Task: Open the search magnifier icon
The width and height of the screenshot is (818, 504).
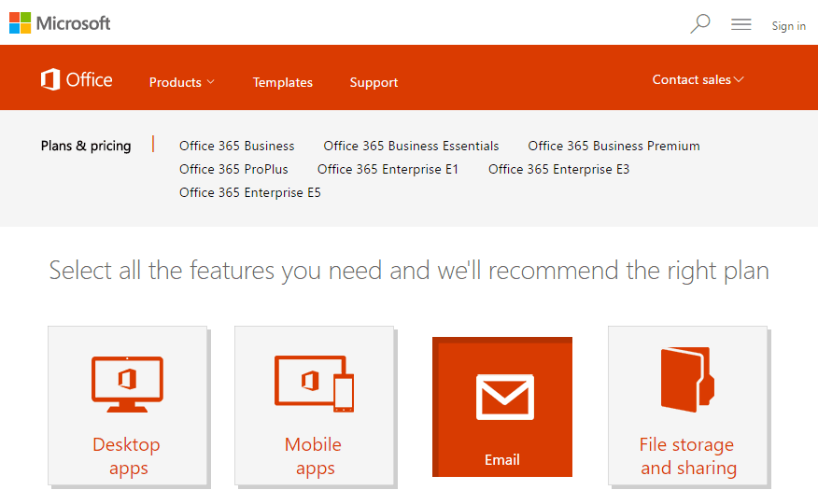Action: [x=699, y=24]
